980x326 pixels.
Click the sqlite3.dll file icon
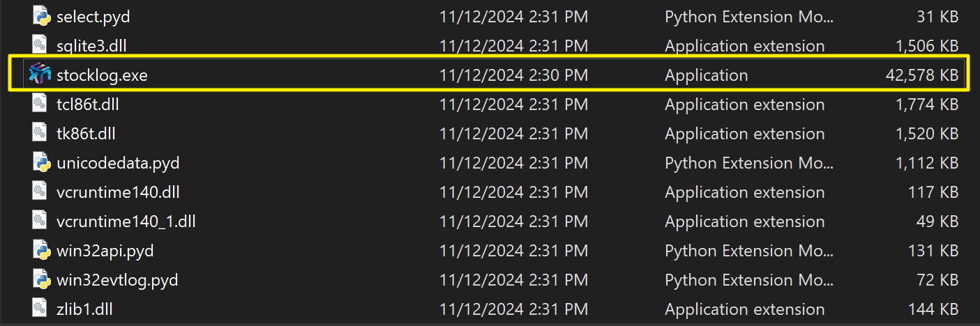(x=41, y=46)
